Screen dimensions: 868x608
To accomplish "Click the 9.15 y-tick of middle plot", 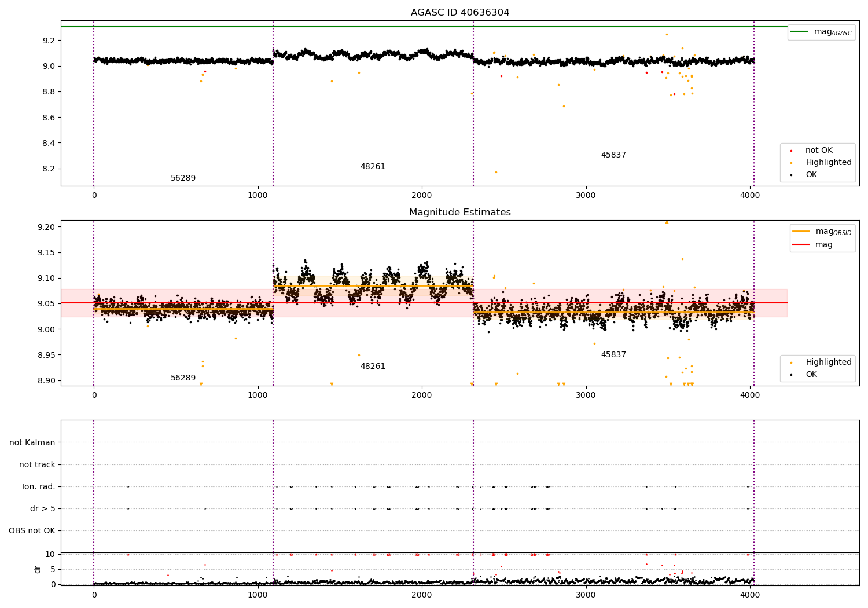I will [46, 253].
